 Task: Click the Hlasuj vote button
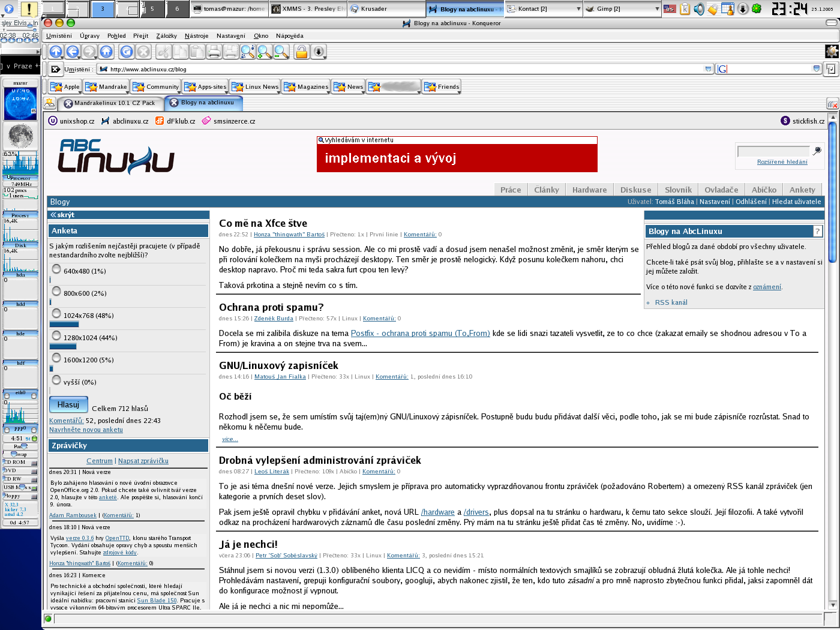pos(68,405)
